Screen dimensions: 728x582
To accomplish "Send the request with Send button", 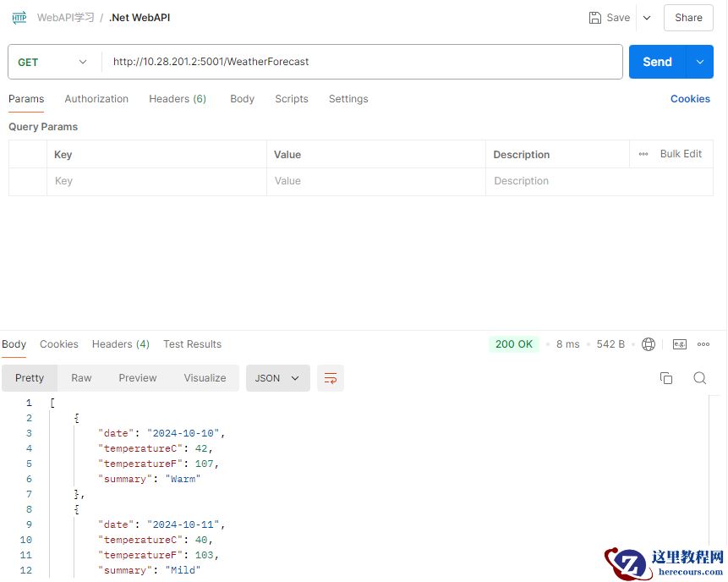I will click(x=657, y=62).
